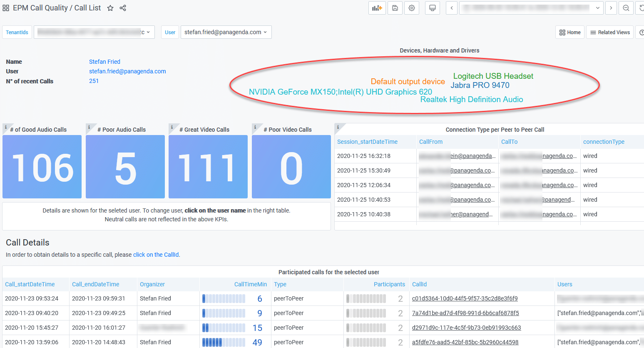Open the User selector dropdown
Screen dimensions: 644x348
226,32
